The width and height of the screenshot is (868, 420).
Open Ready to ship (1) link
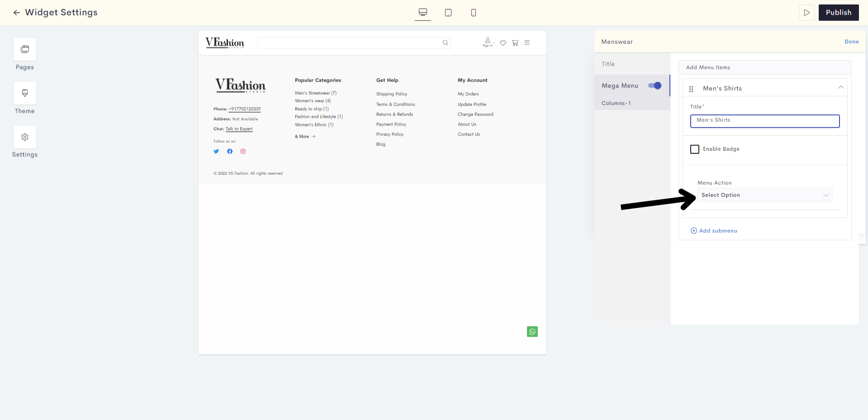(312, 109)
